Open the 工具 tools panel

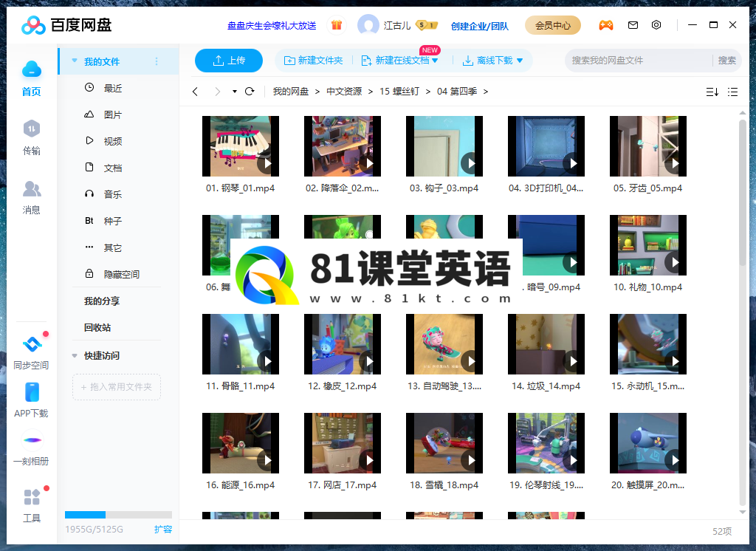pyautogui.click(x=31, y=505)
